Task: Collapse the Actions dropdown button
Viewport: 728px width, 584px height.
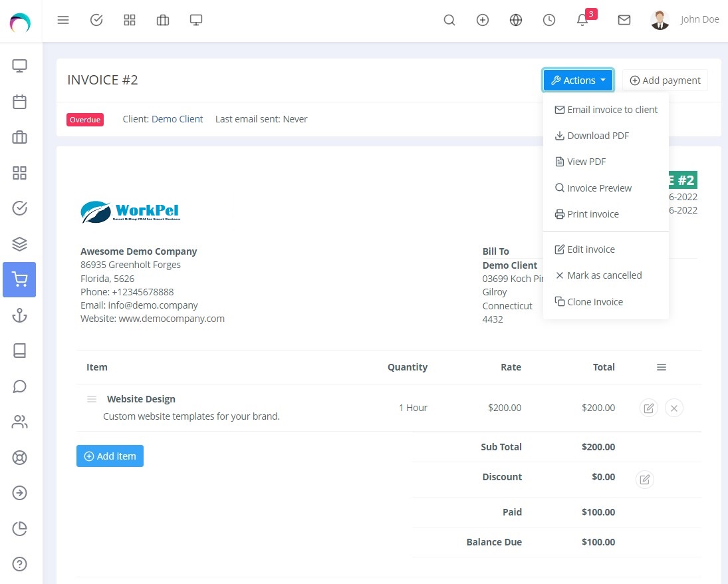Action: (x=578, y=80)
